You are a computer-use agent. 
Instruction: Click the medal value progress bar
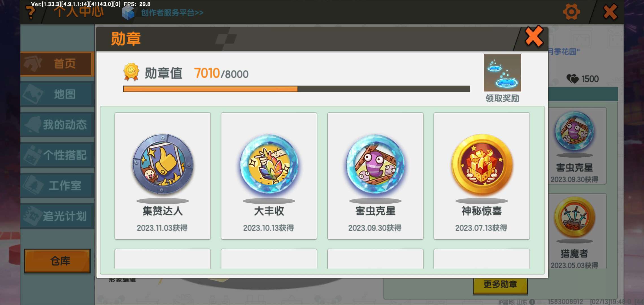tap(297, 89)
